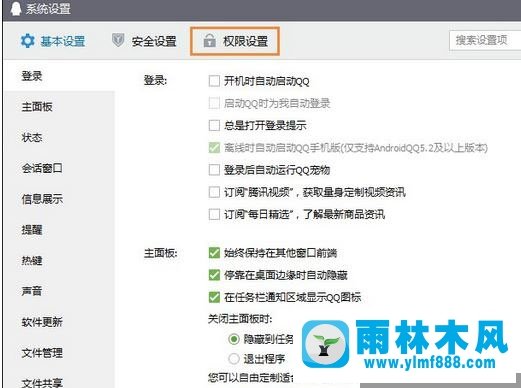Image resolution: width=521 pixels, height=388 pixels.
Task: Select the 隐藏到任务 radio option
Action: tap(234, 339)
